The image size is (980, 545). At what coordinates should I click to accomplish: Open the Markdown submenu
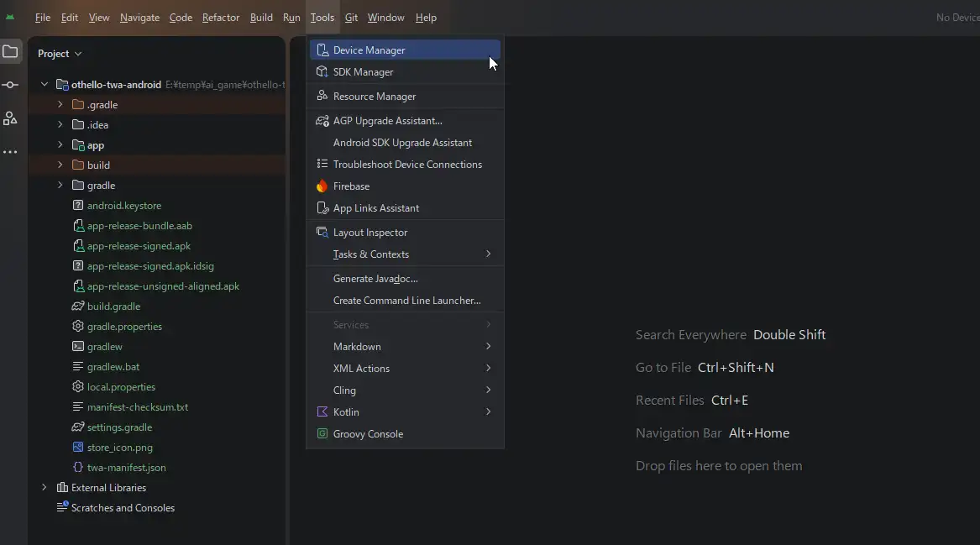coord(405,346)
